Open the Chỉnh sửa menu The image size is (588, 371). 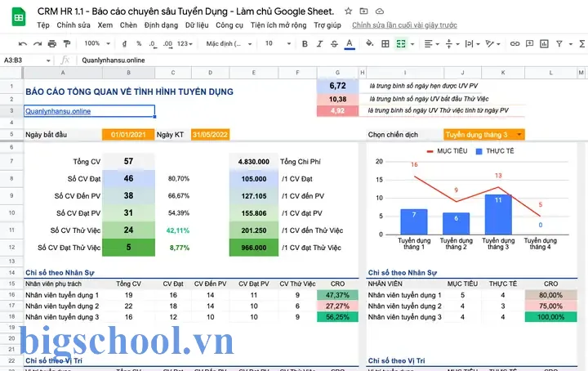[73, 25]
